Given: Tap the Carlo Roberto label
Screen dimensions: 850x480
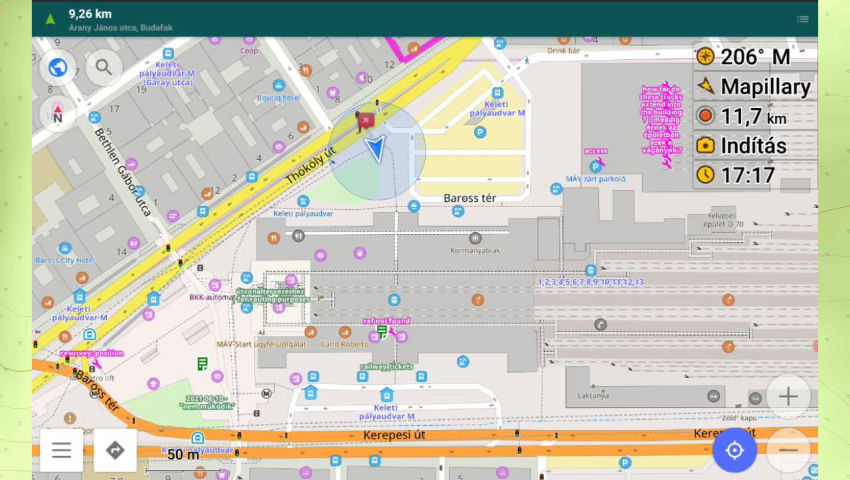Looking at the screenshot, I should point(345,344).
